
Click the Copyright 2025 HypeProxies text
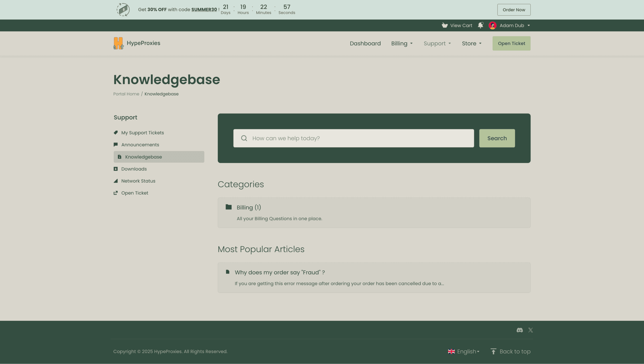pos(170,351)
